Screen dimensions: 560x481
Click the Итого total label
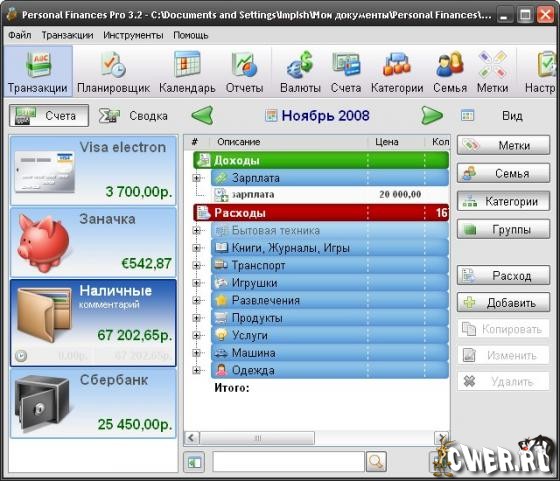coord(232,388)
